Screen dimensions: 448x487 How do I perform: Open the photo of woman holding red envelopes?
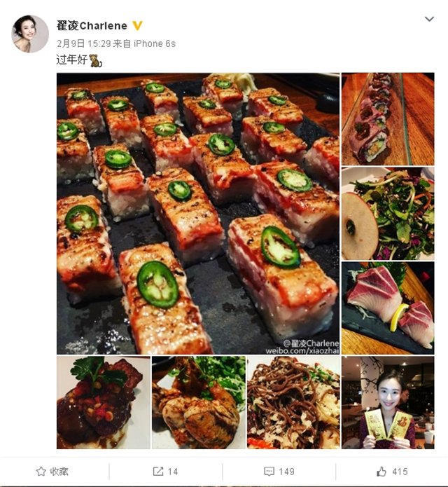[388, 402]
